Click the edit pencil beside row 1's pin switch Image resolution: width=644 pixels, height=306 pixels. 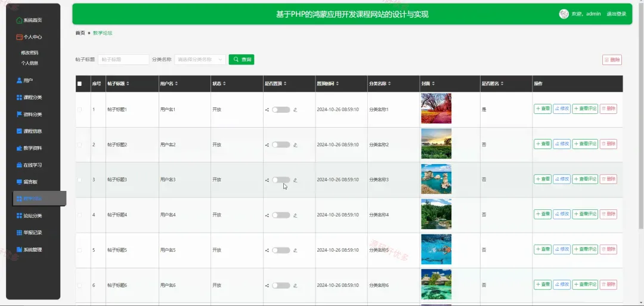point(295,110)
